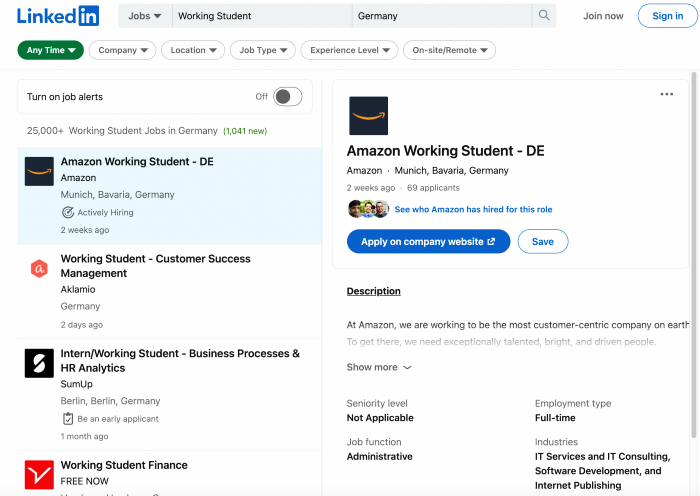700x496 pixels.
Task: Click 'Berlin, Berlin, Germany' location text
Action: coord(110,401)
